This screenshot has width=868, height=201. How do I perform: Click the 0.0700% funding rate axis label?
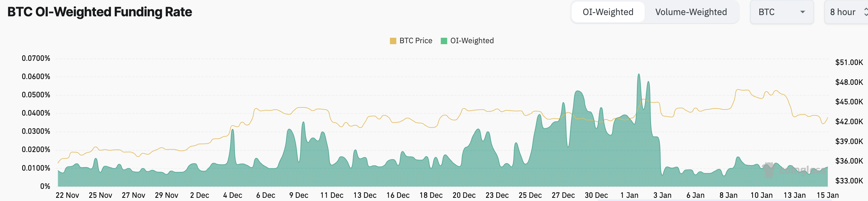click(x=36, y=58)
